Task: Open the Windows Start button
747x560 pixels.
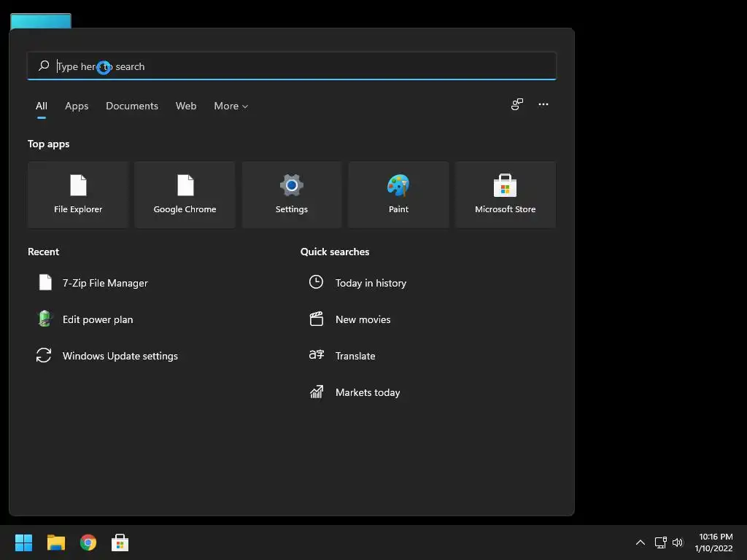Action: click(x=23, y=542)
